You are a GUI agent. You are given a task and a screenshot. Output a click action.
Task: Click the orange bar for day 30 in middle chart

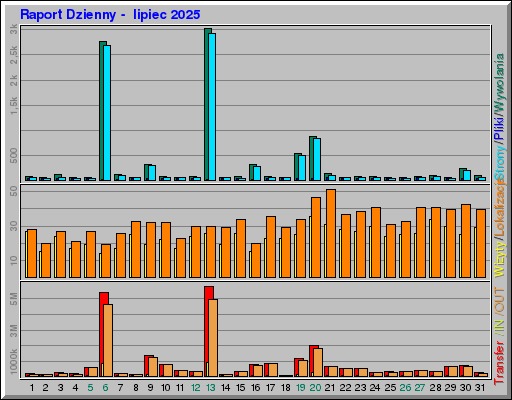coord(466,241)
